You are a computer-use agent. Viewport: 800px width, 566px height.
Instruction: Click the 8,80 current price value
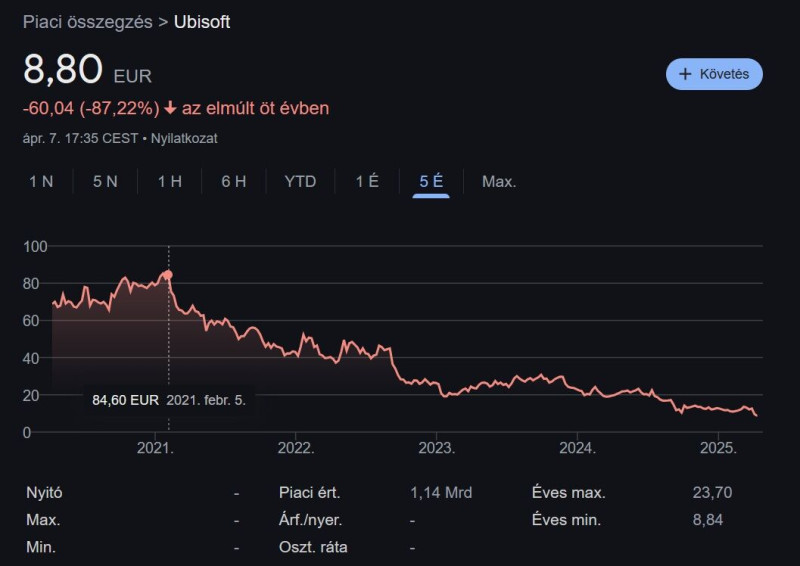point(63,68)
